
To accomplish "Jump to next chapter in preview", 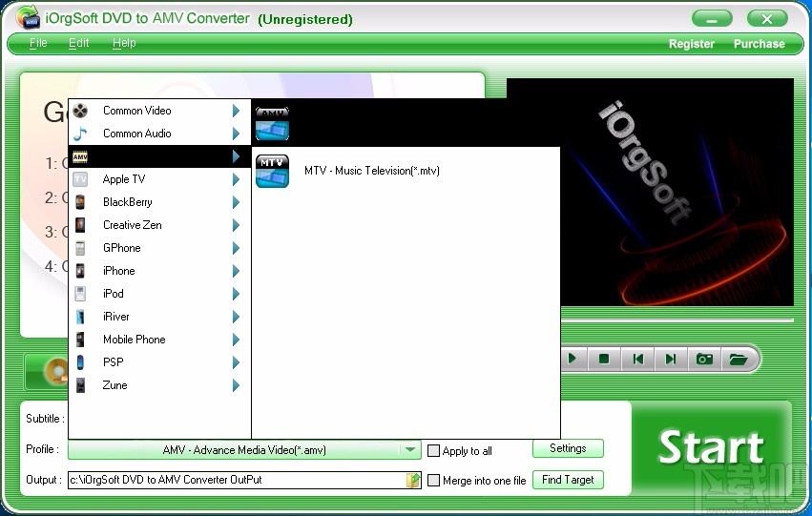I will tap(671, 359).
